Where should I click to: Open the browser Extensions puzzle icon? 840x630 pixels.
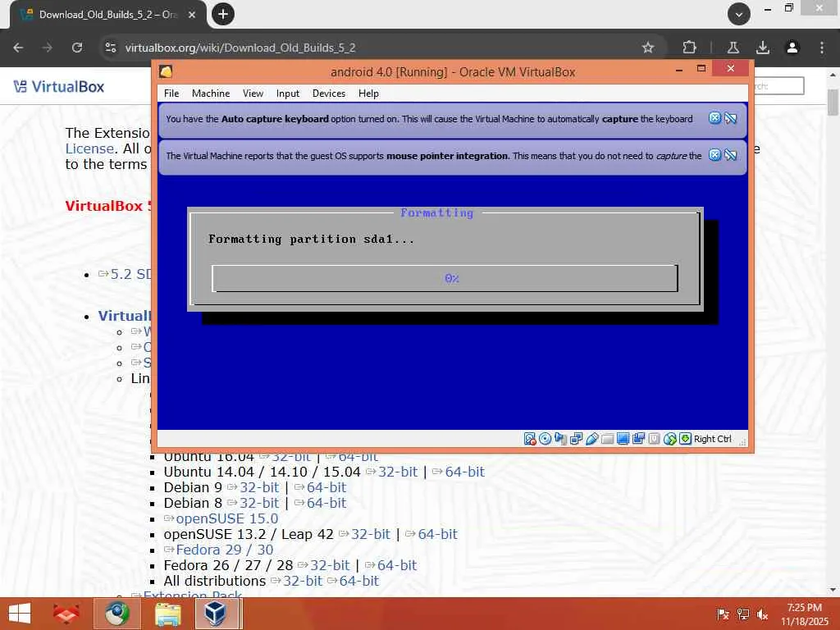click(689, 48)
